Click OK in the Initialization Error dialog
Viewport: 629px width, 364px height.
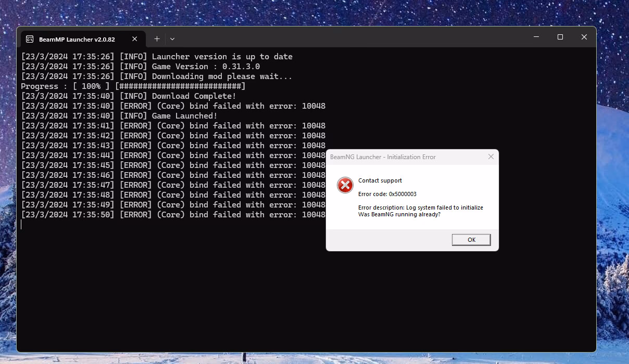[471, 240]
